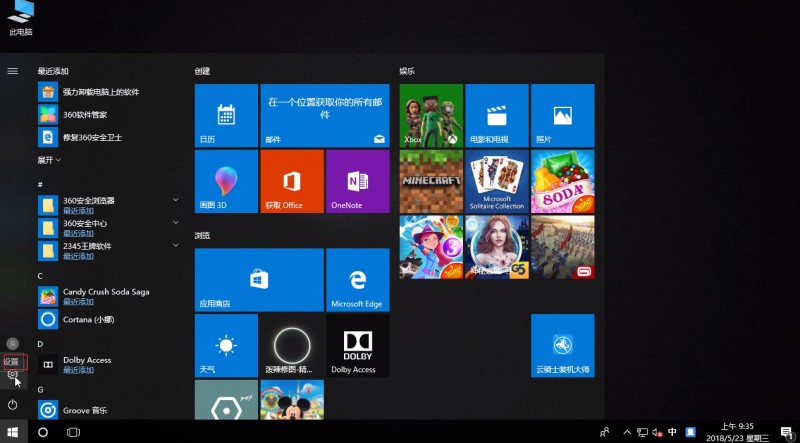Open the Movies & TV tile (电影和电视)
The height and width of the screenshot is (443, 800).
click(x=497, y=115)
